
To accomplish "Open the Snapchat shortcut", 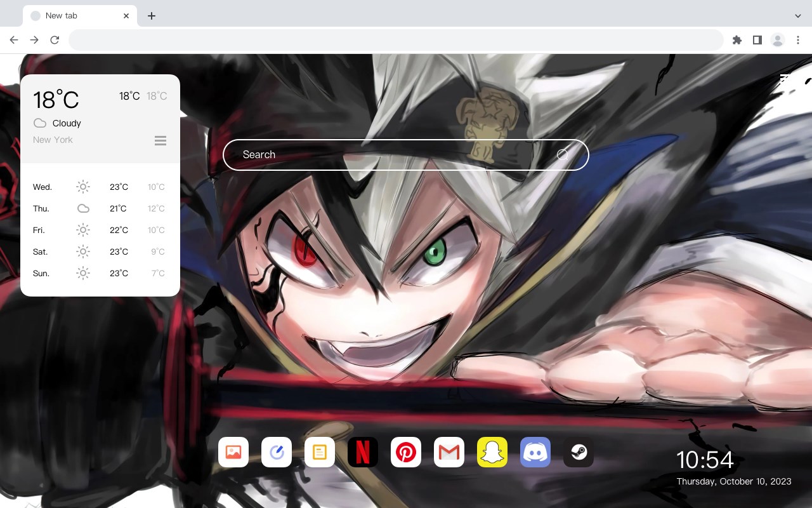I will pyautogui.click(x=492, y=452).
